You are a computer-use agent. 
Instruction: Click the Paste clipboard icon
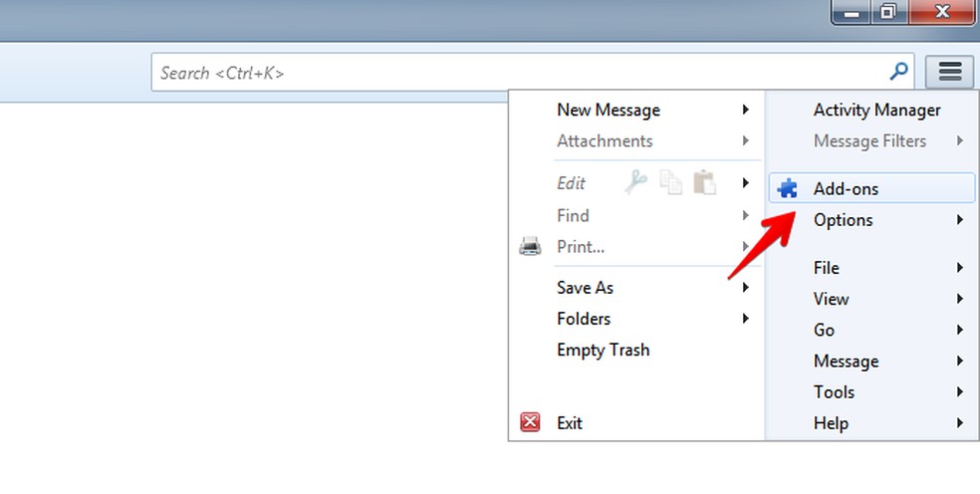pyautogui.click(x=704, y=182)
